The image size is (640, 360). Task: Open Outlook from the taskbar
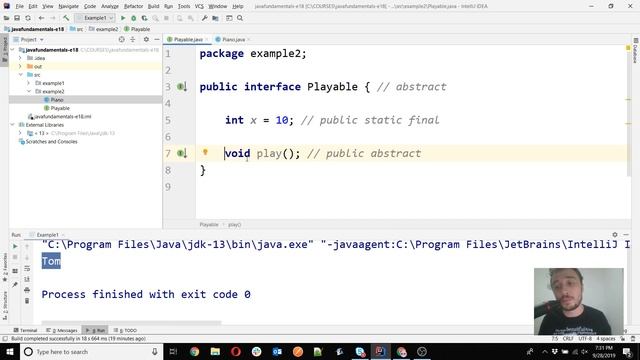pos(277,351)
